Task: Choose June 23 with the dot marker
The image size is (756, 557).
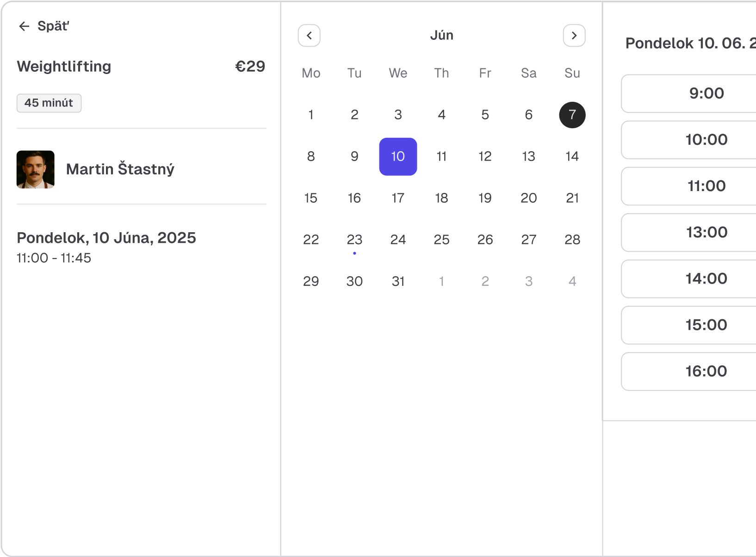Action: (x=354, y=240)
